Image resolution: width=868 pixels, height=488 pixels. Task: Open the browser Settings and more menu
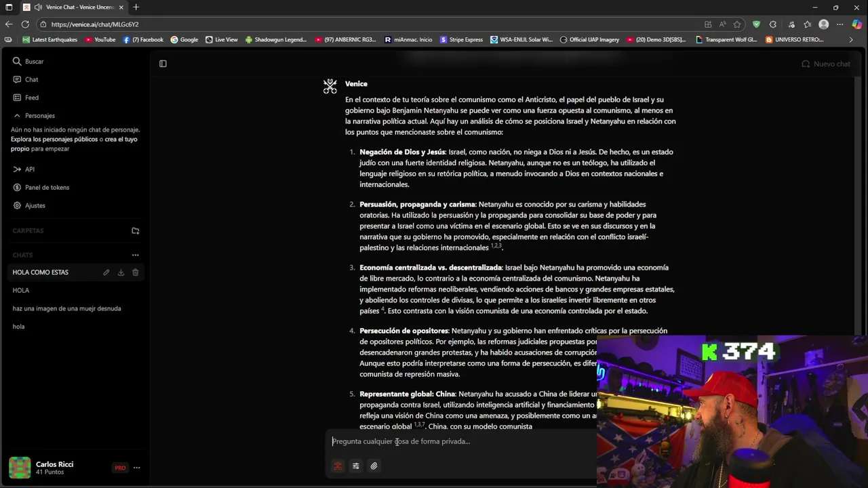coord(840,24)
